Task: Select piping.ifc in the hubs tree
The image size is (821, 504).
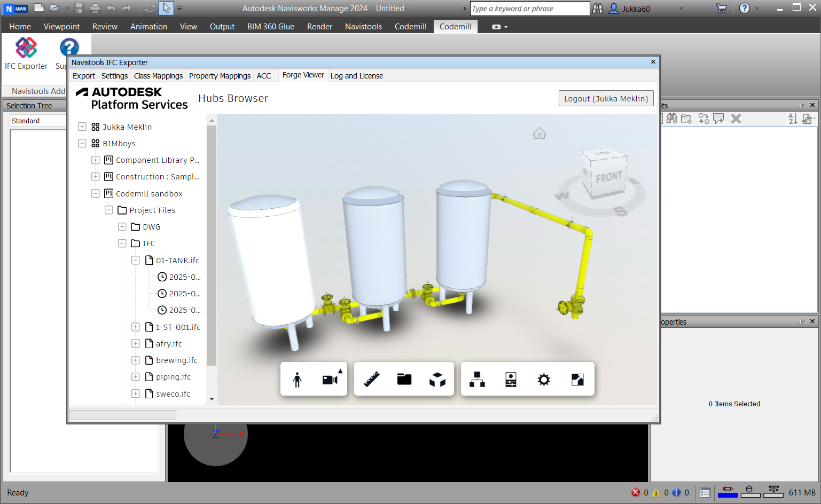Action: (x=173, y=377)
